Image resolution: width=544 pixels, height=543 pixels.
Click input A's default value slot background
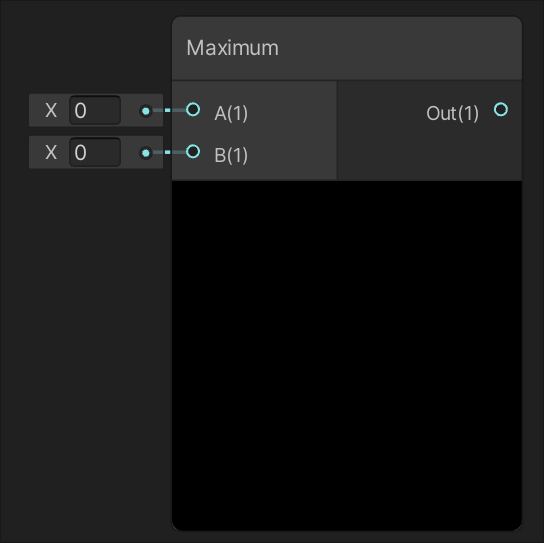click(x=96, y=110)
